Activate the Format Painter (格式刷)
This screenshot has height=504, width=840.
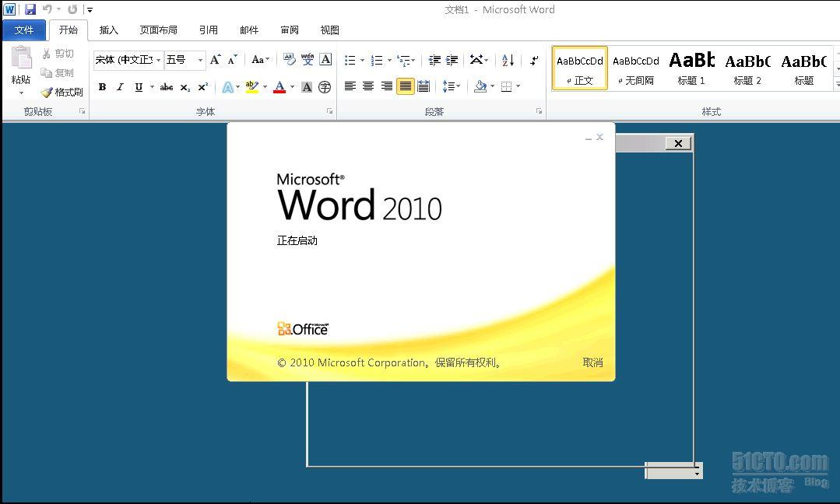pyautogui.click(x=62, y=92)
